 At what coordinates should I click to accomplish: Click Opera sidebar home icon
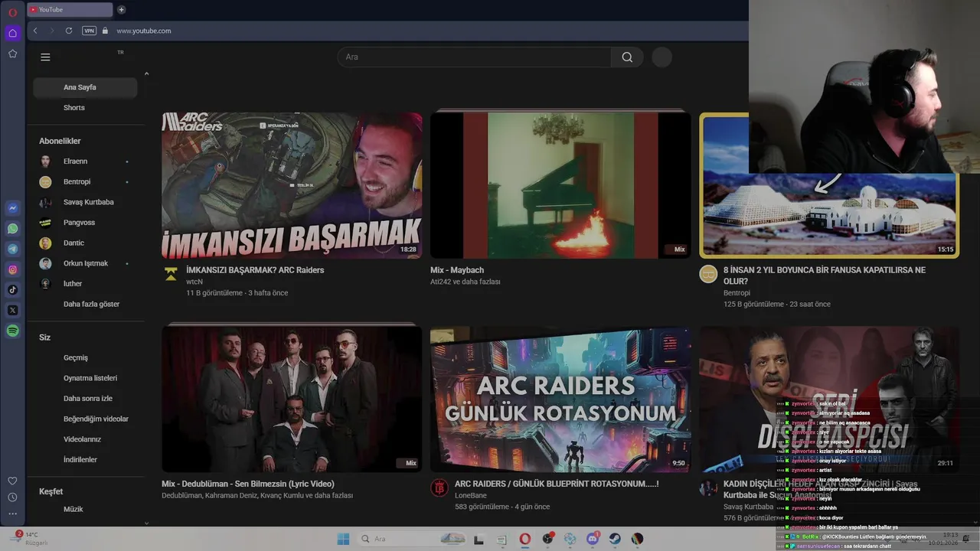(12, 33)
